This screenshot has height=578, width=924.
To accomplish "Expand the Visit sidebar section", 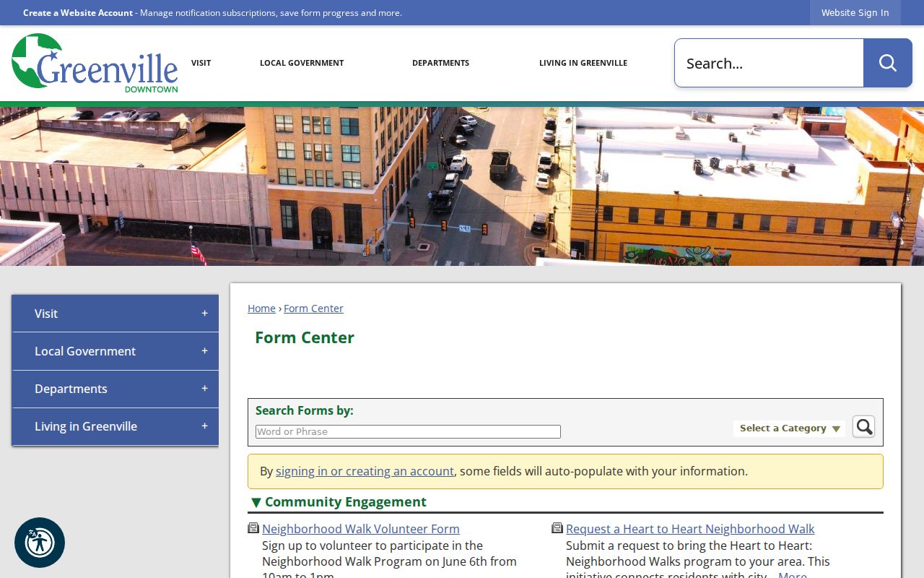I will coord(204,314).
